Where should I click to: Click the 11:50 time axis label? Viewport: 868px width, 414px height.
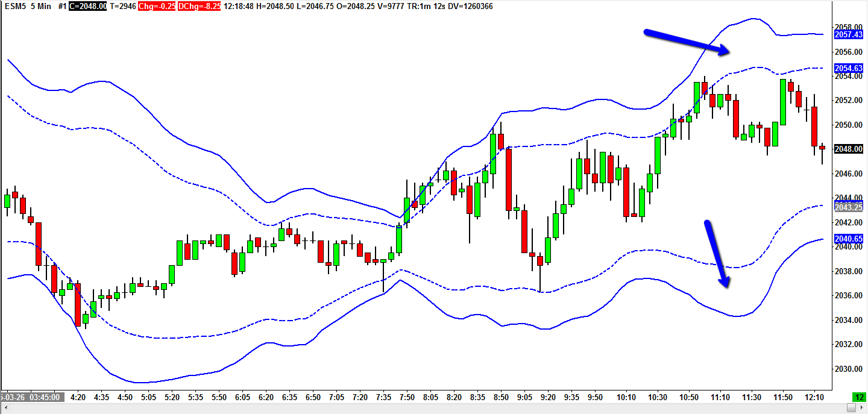783,398
